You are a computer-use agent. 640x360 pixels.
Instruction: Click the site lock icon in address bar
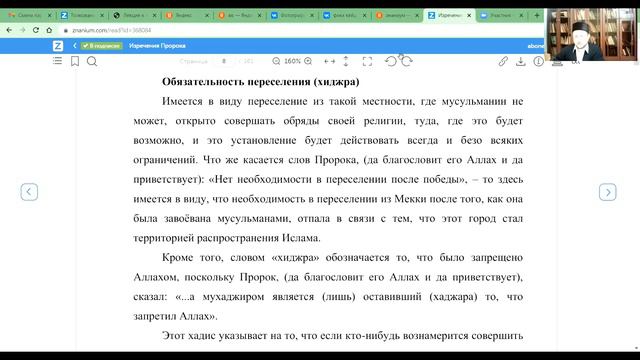[65, 30]
